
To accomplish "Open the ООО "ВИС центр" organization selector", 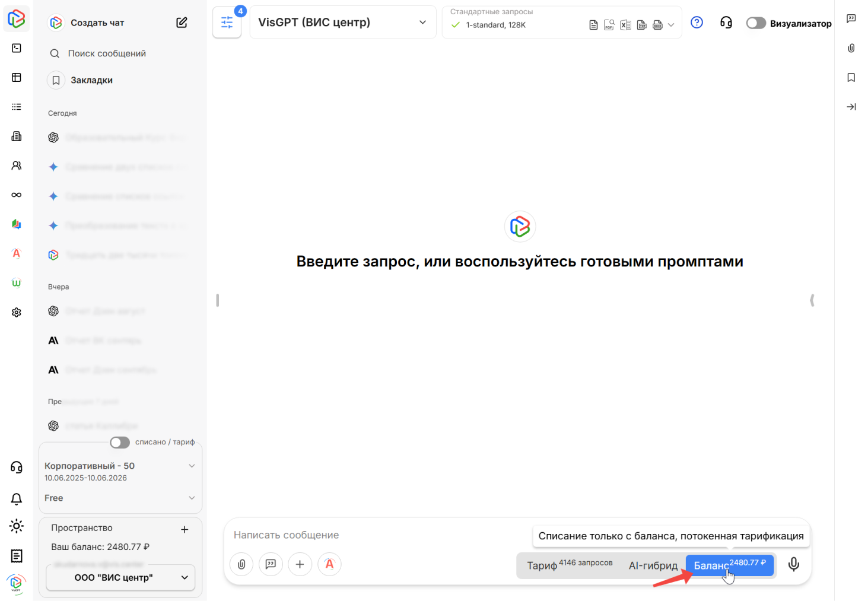I will 120,576.
